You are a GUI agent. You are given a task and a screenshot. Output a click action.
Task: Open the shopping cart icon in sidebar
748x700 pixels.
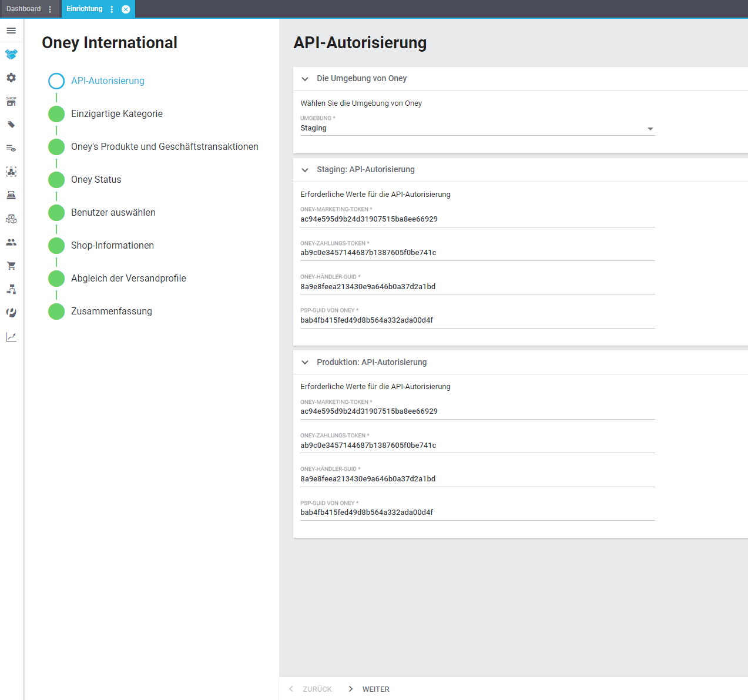point(11,266)
